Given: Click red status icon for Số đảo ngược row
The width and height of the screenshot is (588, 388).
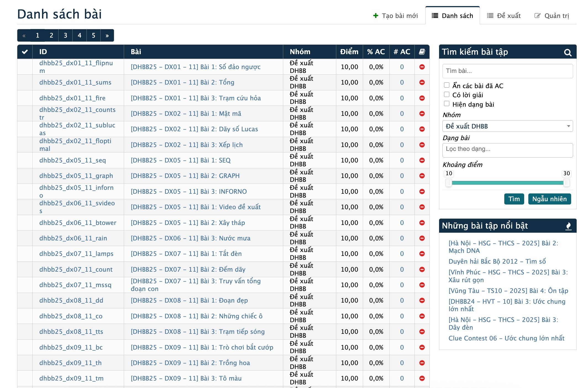Looking at the screenshot, I should tap(422, 67).
